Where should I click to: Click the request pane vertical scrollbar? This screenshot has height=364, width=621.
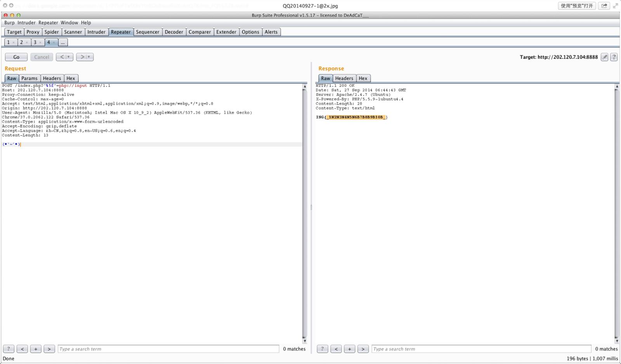click(x=305, y=213)
